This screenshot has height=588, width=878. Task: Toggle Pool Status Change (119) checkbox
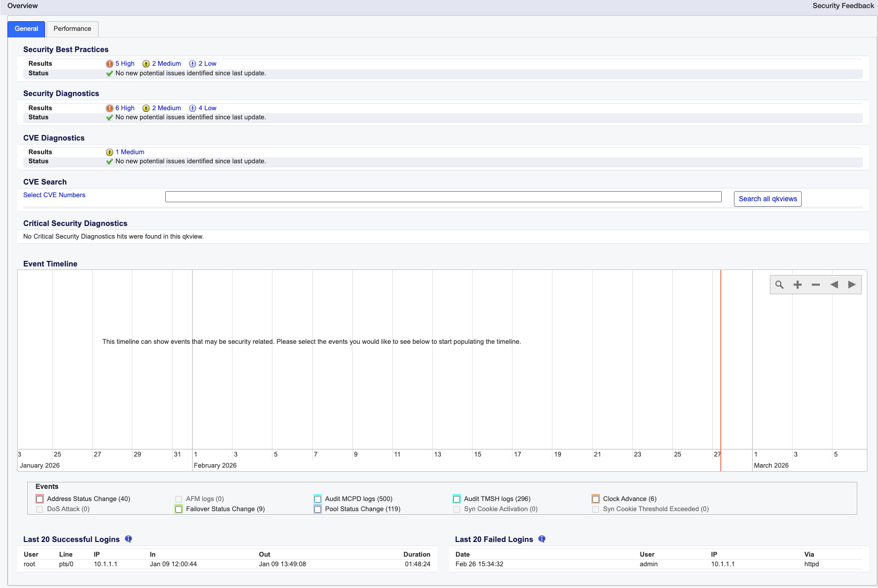click(318, 509)
